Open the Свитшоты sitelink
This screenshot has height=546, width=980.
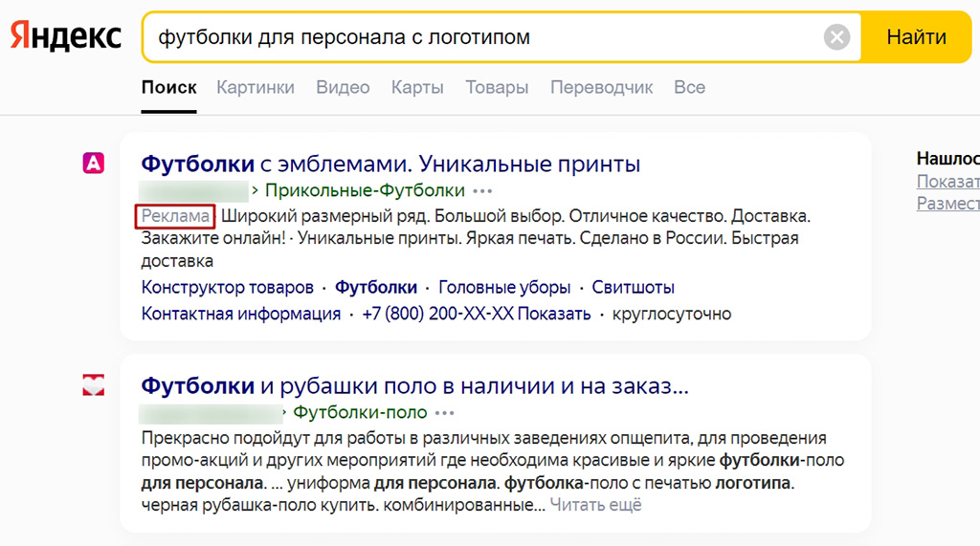(634, 288)
